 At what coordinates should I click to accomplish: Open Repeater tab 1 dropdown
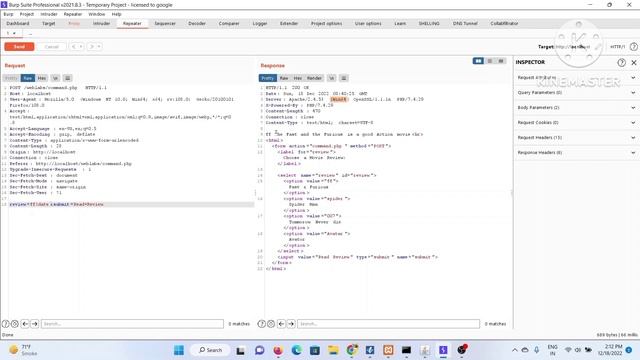(x=14, y=33)
